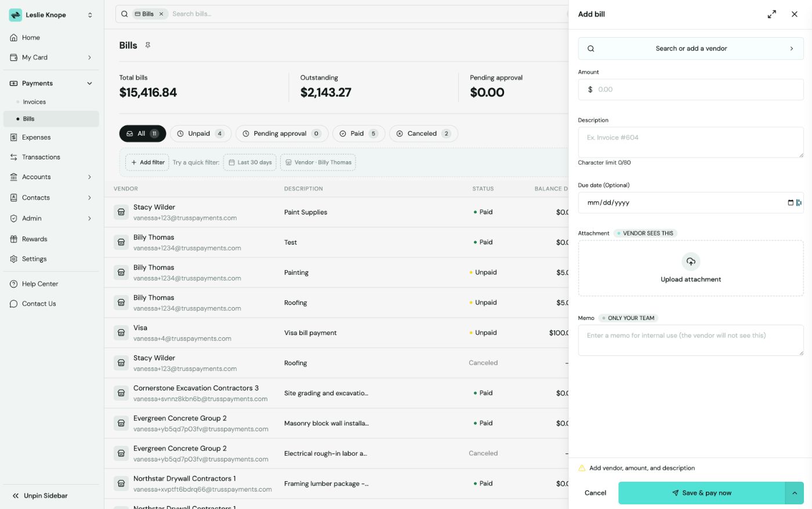
Task: Switch to the Paid tab
Action: pyautogui.click(x=358, y=133)
